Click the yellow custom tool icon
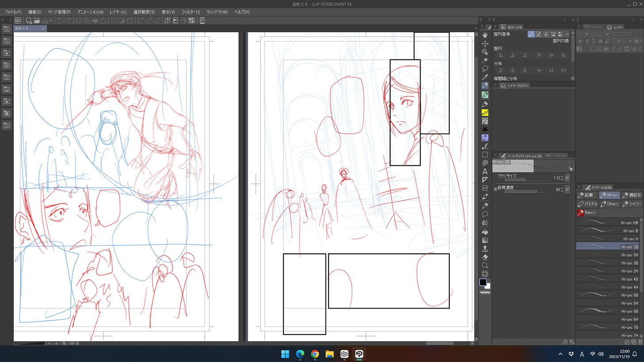Image resolution: width=644 pixels, height=362 pixels. 485,113
